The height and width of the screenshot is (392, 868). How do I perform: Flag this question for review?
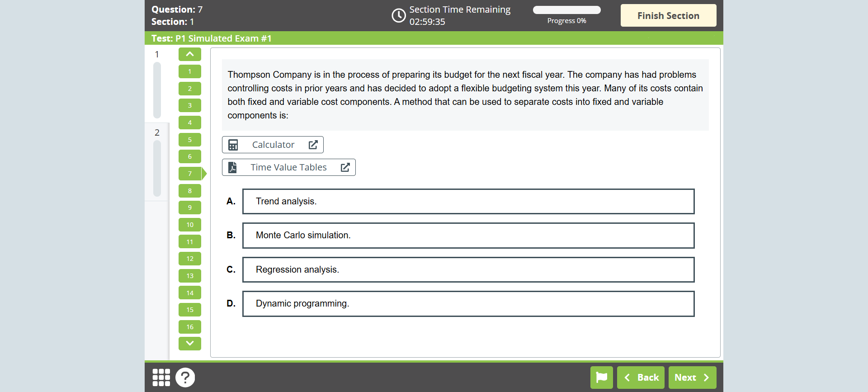click(x=601, y=378)
